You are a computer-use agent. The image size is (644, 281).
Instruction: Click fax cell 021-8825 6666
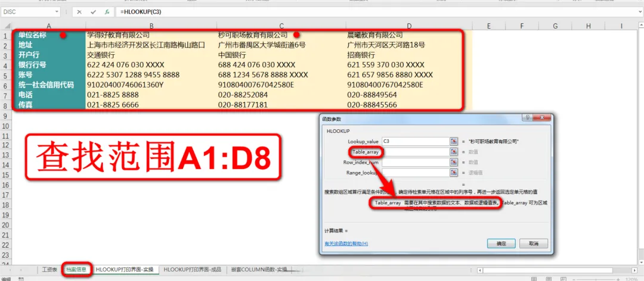tap(151, 105)
